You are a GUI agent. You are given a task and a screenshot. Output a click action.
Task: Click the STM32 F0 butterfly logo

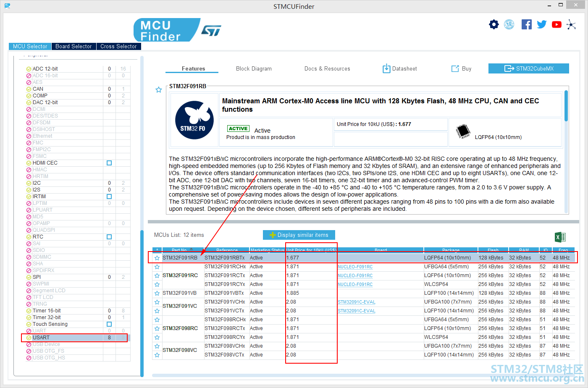[194, 121]
